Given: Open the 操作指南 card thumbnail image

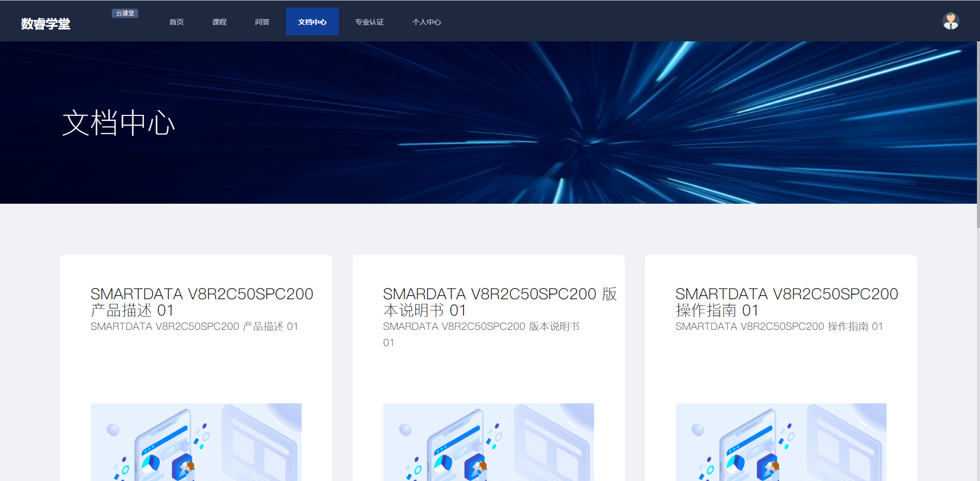Looking at the screenshot, I should [x=781, y=442].
